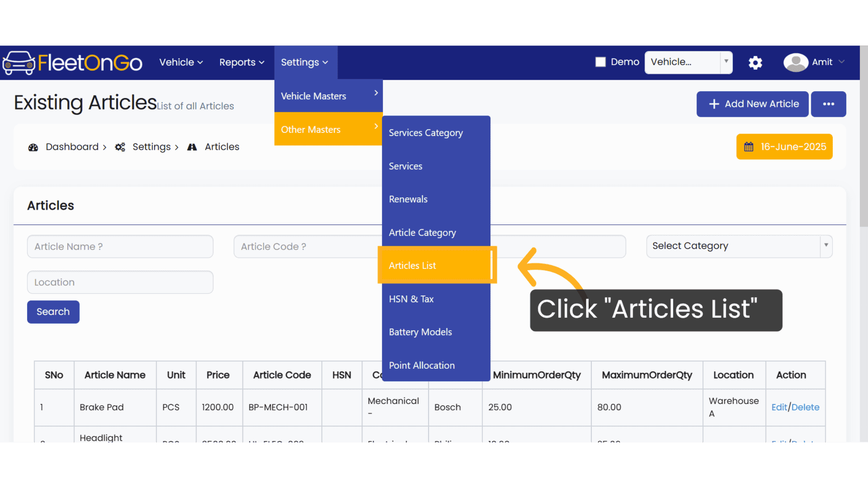Viewport: 868px width, 488px height.
Task: Click Articles List menu item
Action: point(436,265)
